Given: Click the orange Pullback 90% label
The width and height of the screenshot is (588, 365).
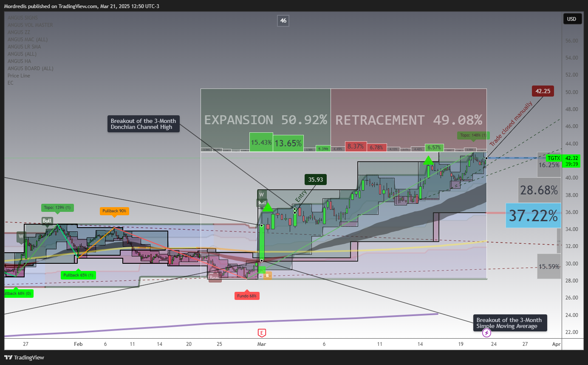Looking at the screenshot, I should 114,211.
